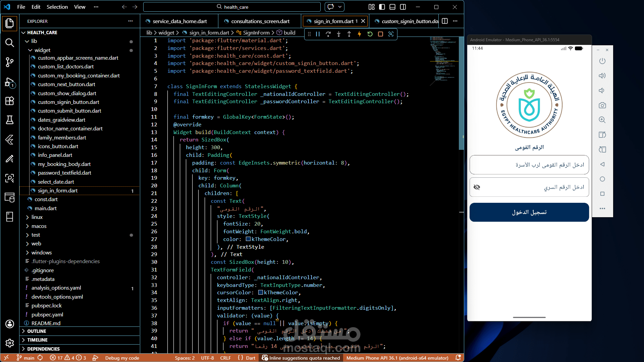The width and height of the screenshot is (644, 362).
Task: Open the Run and Debug view
Action: tap(9, 82)
